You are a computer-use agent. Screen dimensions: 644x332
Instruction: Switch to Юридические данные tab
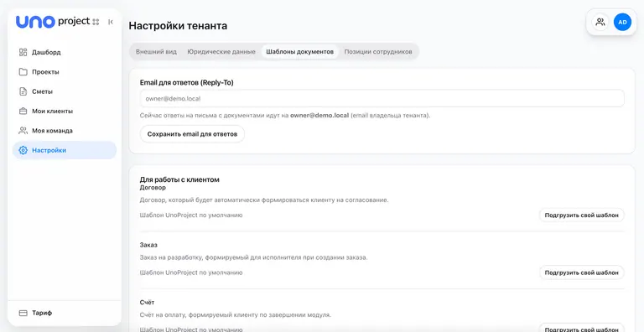221,52
